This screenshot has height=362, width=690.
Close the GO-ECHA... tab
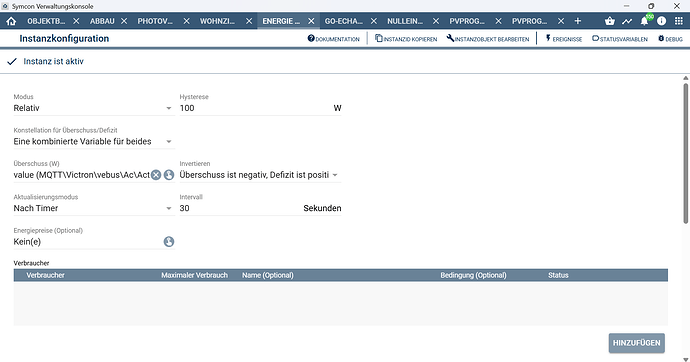pyautogui.click(x=374, y=21)
